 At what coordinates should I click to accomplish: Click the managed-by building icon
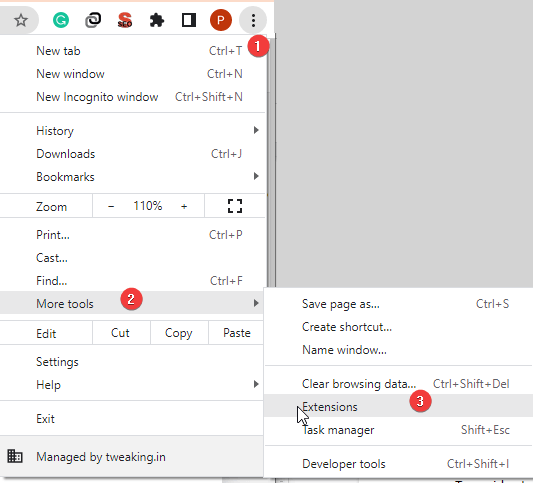point(15,456)
